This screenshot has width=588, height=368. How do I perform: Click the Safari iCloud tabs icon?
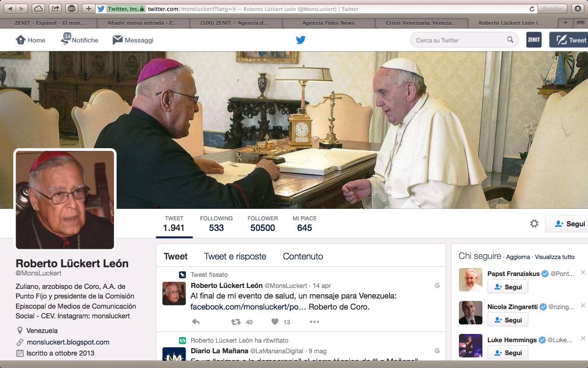(x=38, y=9)
